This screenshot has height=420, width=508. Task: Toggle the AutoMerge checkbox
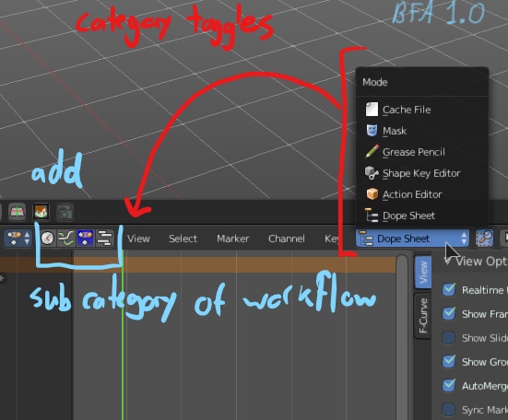click(449, 385)
